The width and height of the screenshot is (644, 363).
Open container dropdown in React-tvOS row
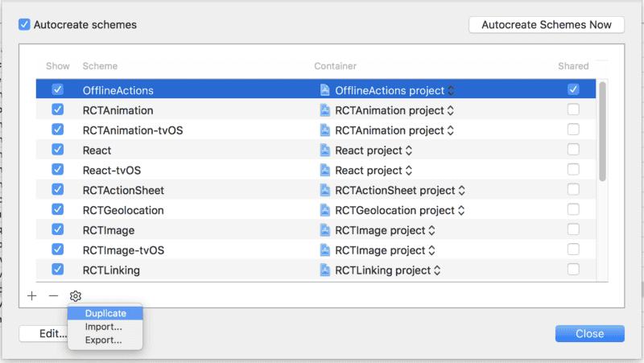(409, 171)
